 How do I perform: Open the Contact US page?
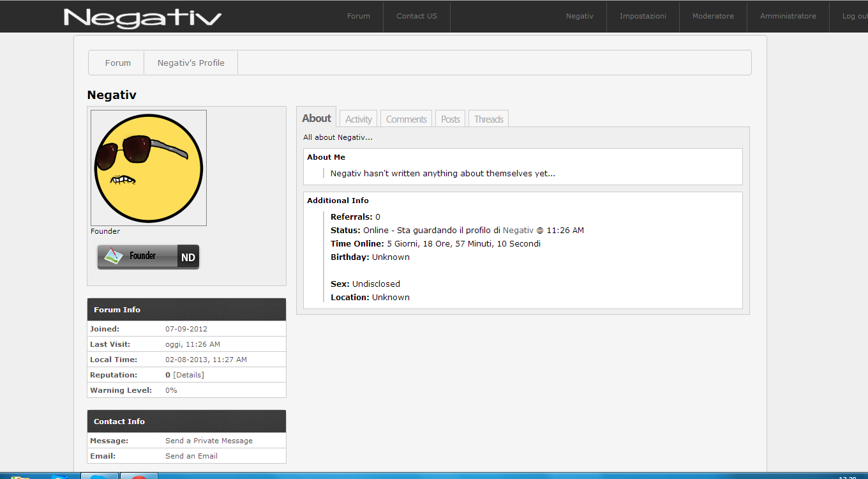coord(416,17)
